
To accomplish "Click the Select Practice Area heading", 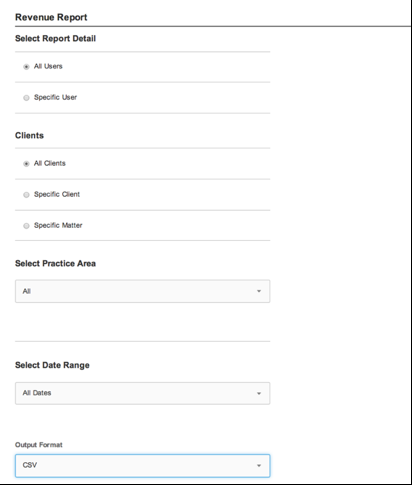I will (55, 263).
